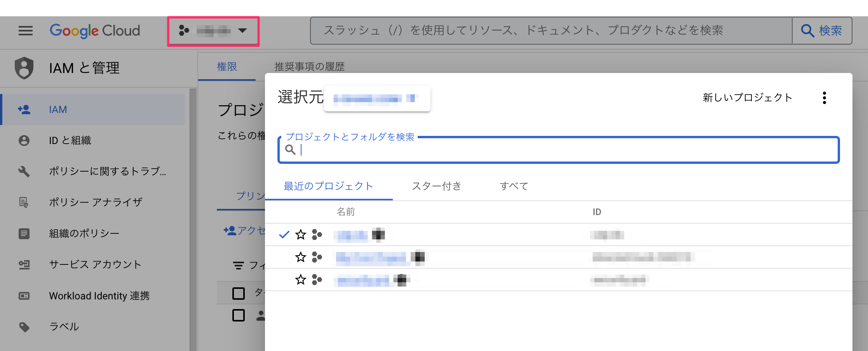Open the hamburger navigation menu
The height and width of the screenshot is (351, 868).
coord(26,31)
